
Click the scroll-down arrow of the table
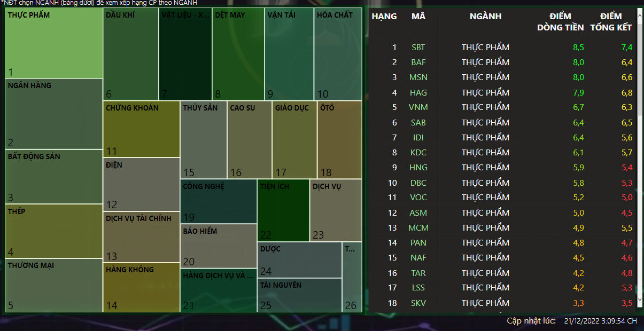640,299
